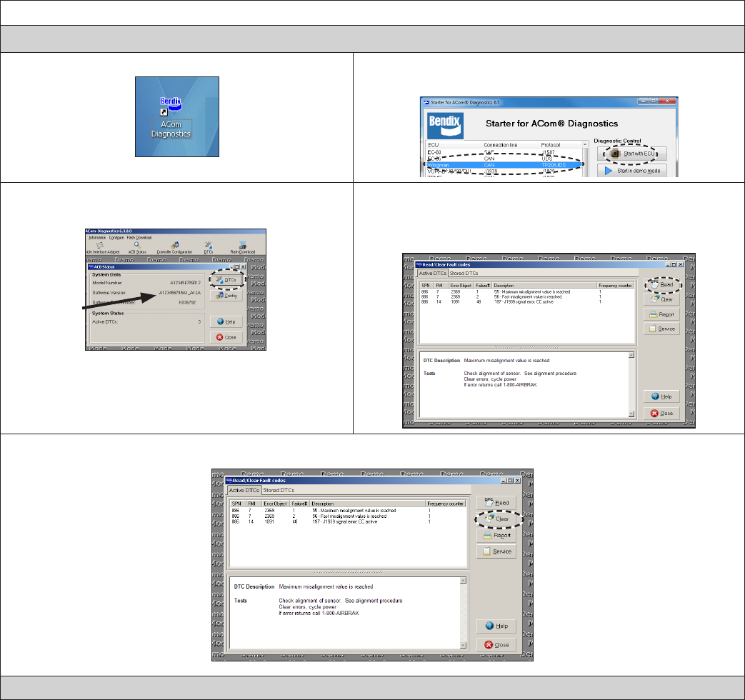Click the Model Number value in System Data
Image resolution: width=745 pixels, height=700 pixels.
[x=185, y=283]
